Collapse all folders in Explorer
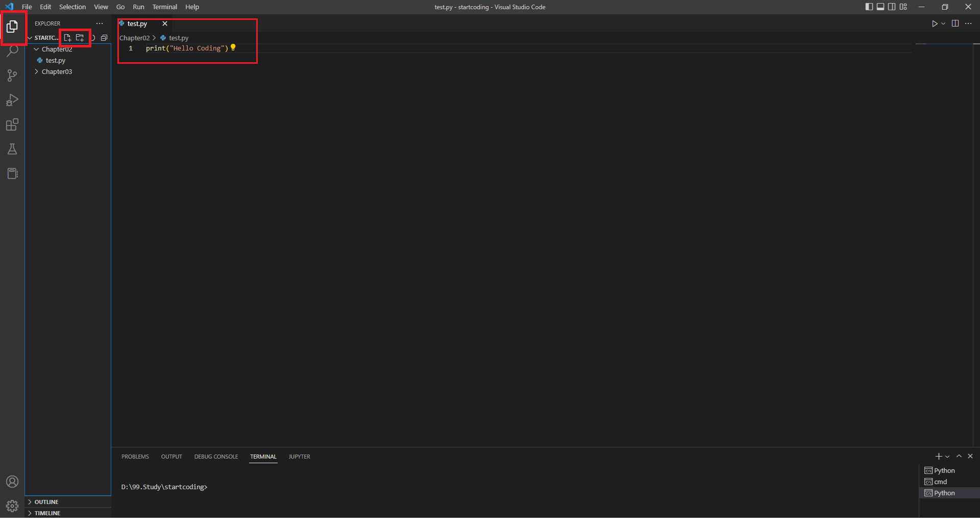The width and height of the screenshot is (980, 529). tap(104, 38)
